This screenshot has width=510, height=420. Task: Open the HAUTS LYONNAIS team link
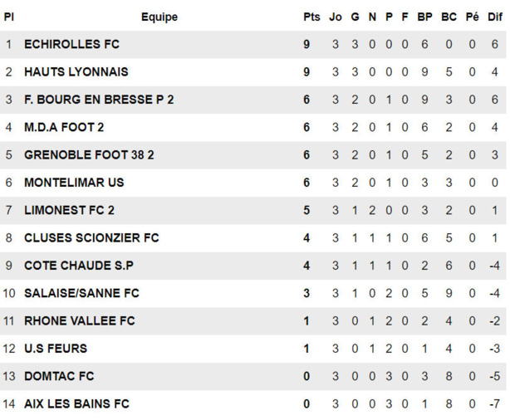[76, 72]
